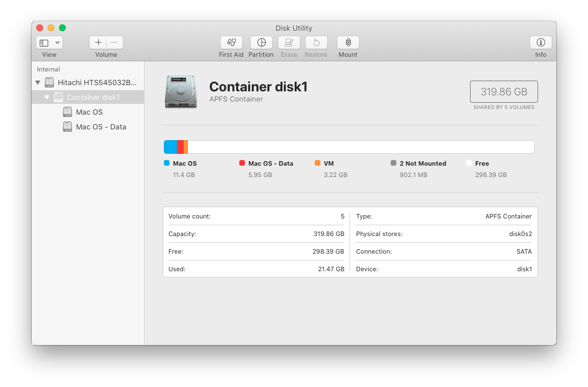588x387 pixels.
Task: Open the Info inspector
Action: coord(540,43)
